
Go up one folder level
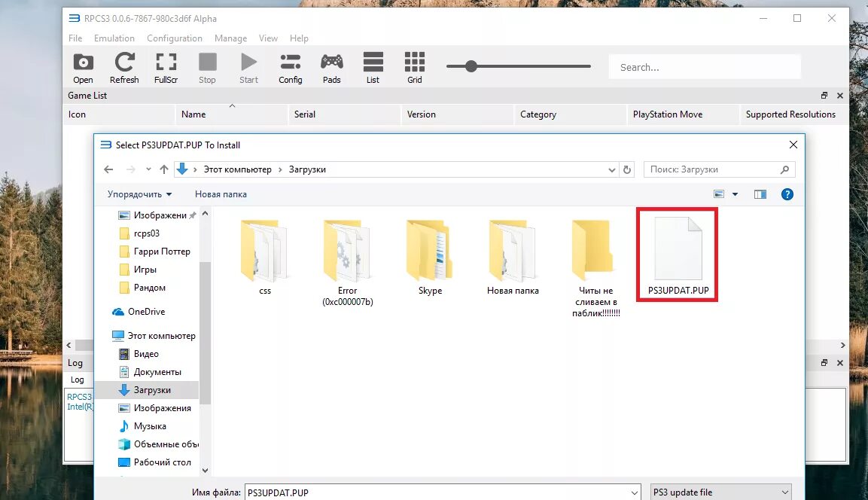[x=164, y=169]
